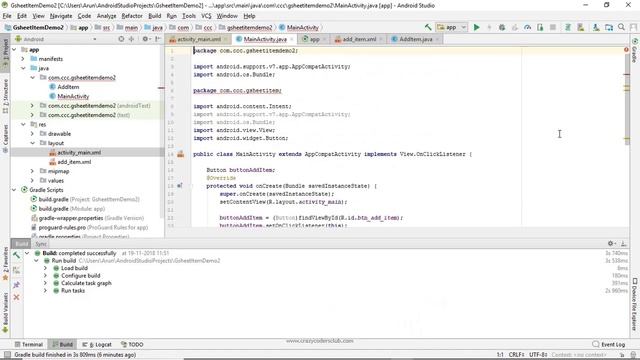
Task: Collapse the app module tree node
Action: point(14,49)
